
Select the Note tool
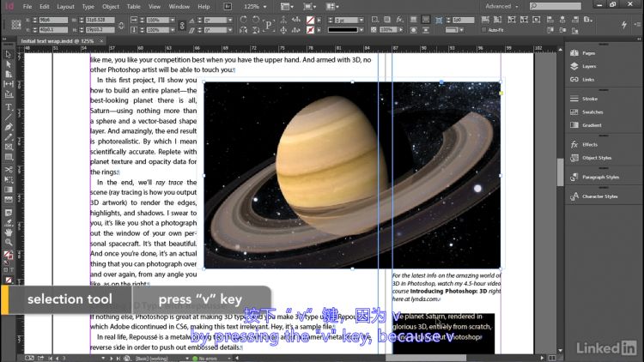pos(9,213)
